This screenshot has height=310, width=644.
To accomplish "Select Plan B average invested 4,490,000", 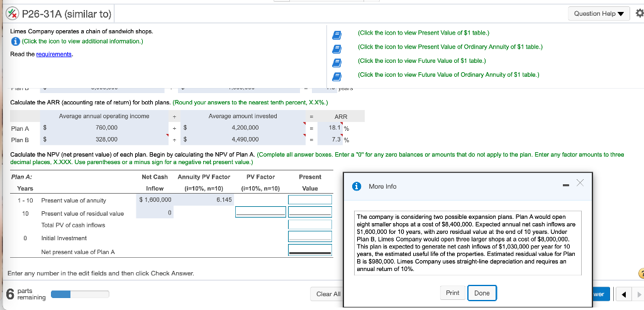I will click(x=245, y=139).
